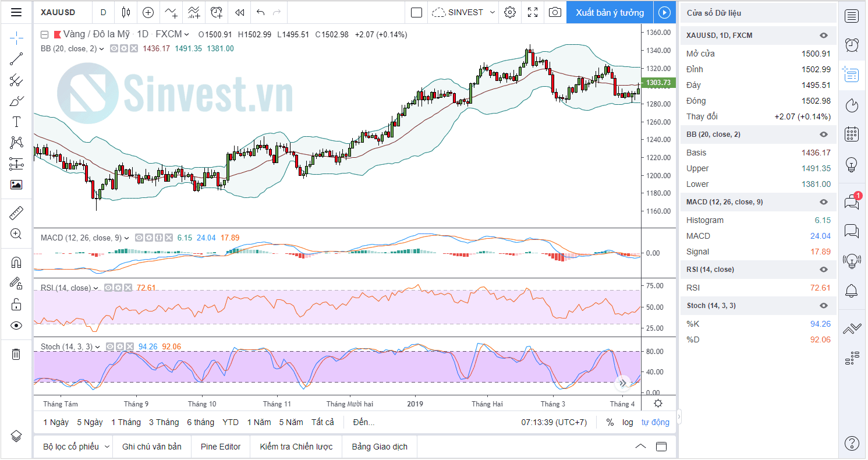Select the trend line drawing tool
The image size is (868, 460).
tap(16, 58)
